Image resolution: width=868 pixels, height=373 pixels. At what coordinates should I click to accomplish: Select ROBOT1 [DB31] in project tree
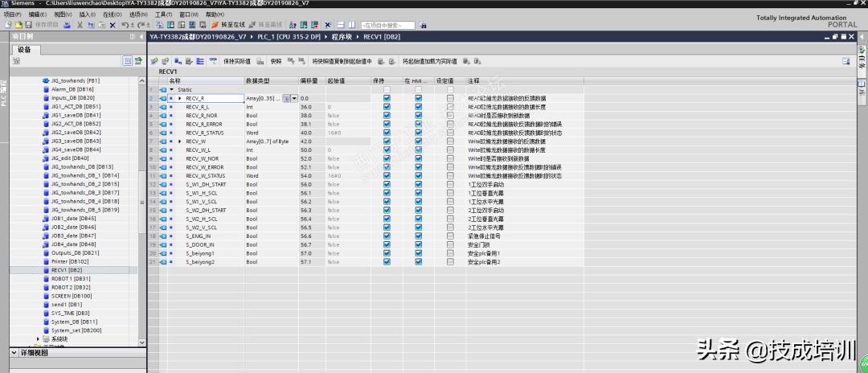71,279
